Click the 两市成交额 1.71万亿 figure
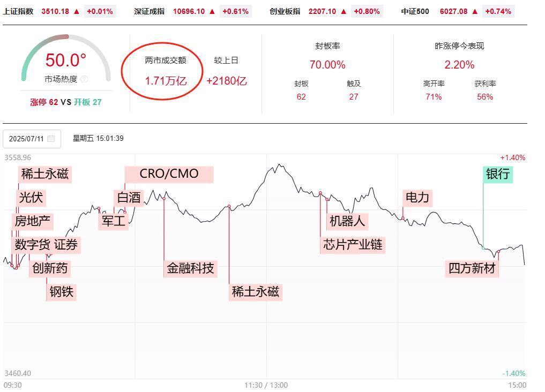This screenshot has width=545, height=392. [x=166, y=81]
